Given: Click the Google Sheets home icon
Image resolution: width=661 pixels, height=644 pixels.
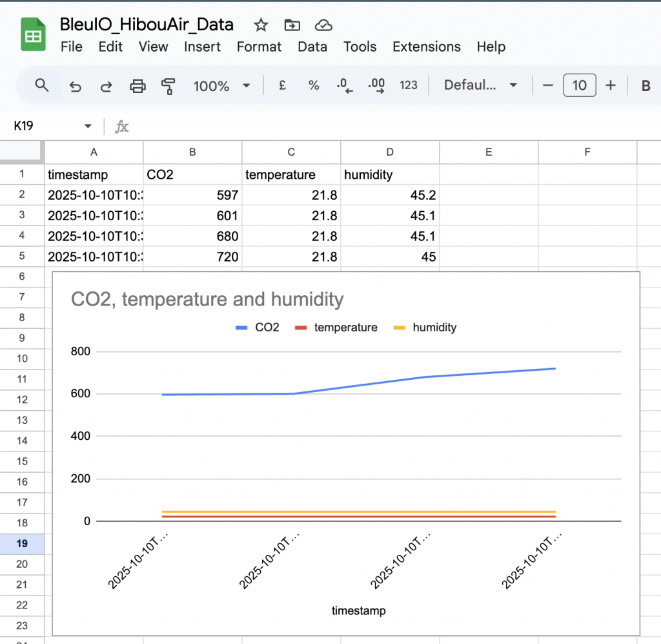Looking at the screenshot, I should (32, 34).
